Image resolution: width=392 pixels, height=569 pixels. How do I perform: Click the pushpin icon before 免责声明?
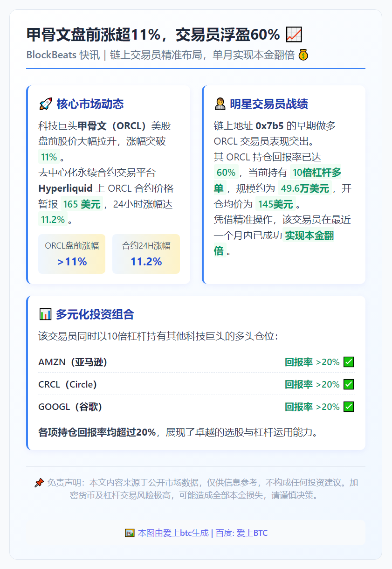[x=39, y=483]
